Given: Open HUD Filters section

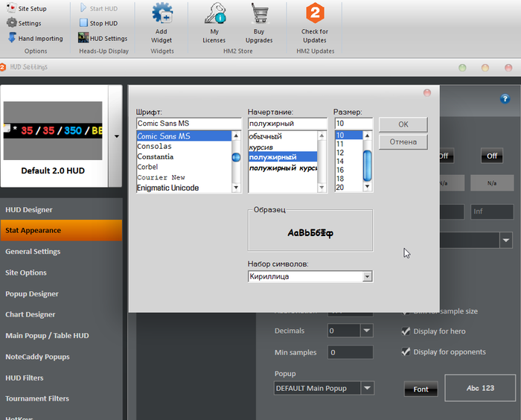Looking at the screenshot, I should (62, 378).
